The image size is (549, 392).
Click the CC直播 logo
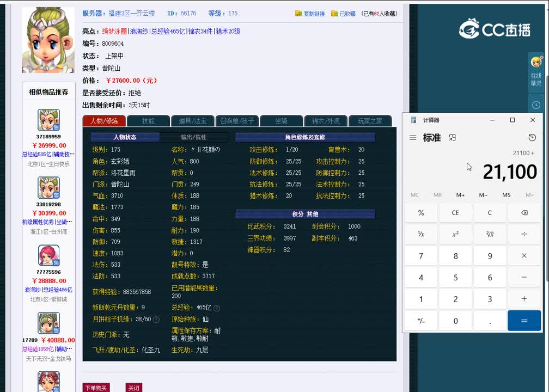[495, 29]
